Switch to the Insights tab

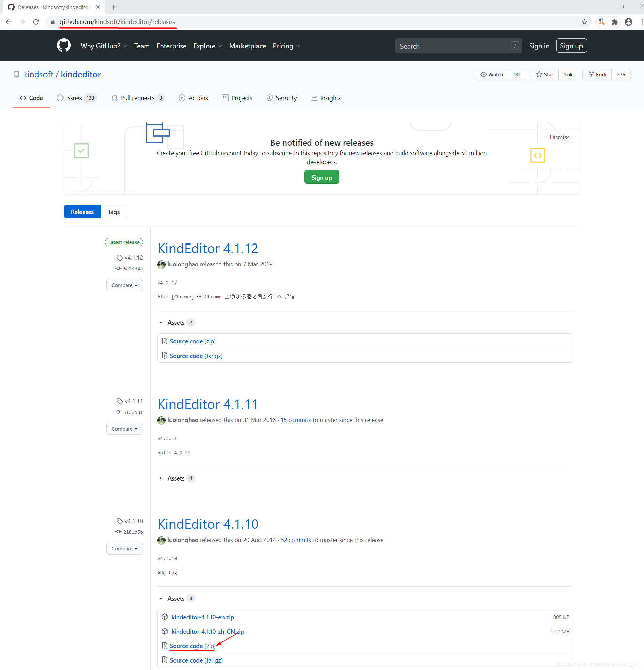[325, 98]
